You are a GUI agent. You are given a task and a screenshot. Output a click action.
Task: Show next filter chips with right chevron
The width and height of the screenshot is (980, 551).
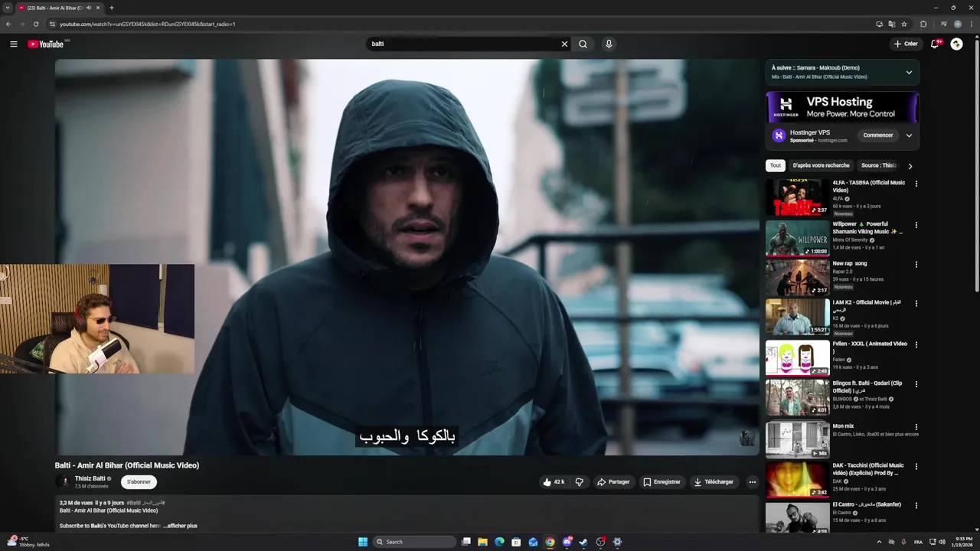pos(910,166)
